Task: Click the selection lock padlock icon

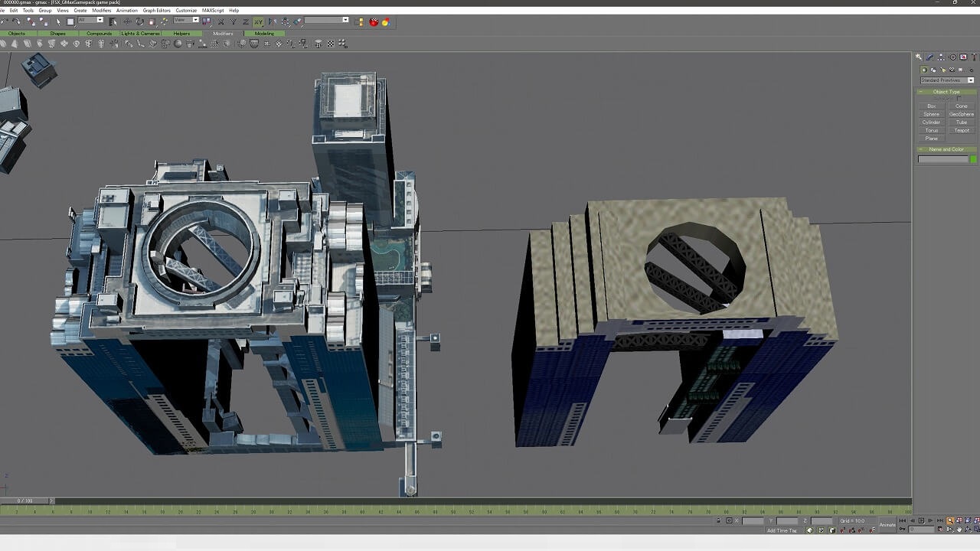Action: pyautogui.click(x=718, y=521)
